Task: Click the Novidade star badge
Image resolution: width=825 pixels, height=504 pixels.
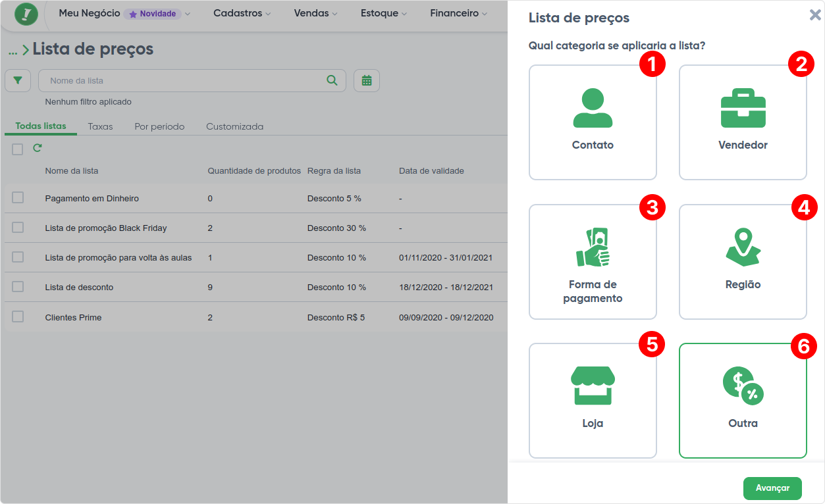Action: (152, 14)
